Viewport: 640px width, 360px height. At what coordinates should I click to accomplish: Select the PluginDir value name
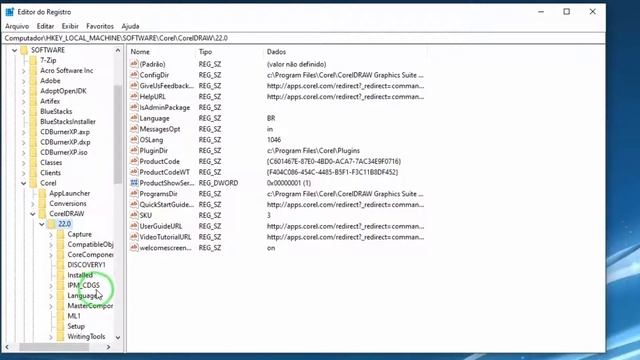pyautogui.click(x=153, y=151)
